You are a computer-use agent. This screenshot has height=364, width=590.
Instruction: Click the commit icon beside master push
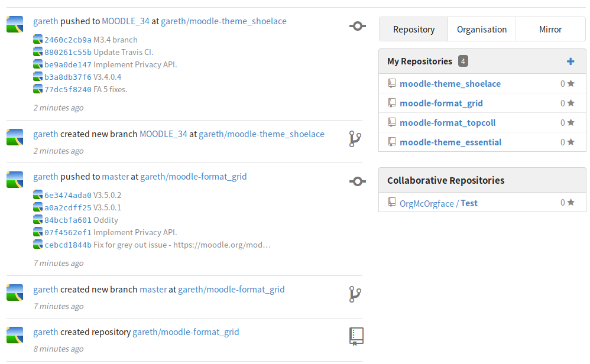tap(358, 181)
